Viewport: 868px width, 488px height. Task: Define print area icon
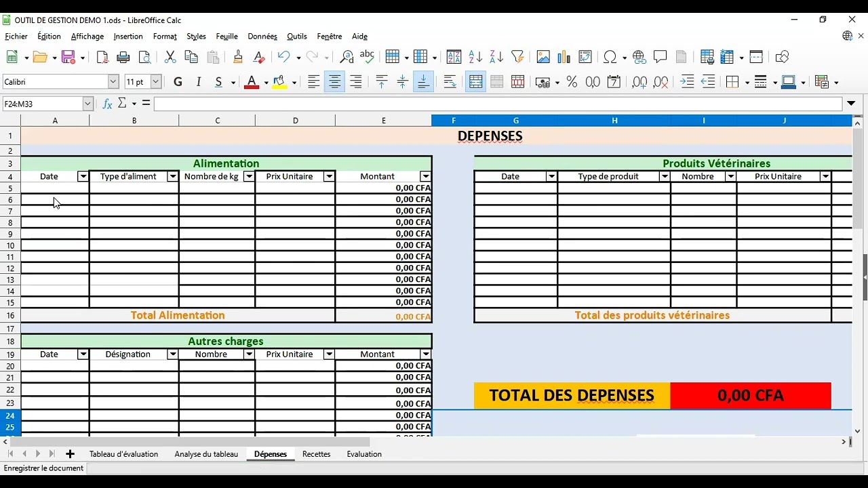pos(707,57)
